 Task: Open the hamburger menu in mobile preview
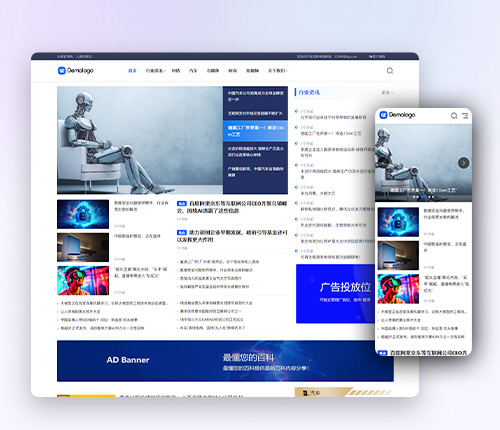[465, 116]
